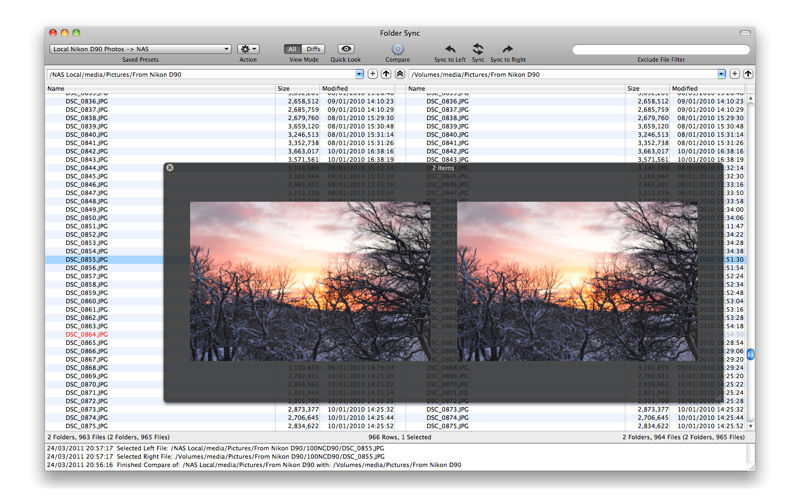Select red DSC_0864.JPG in left pane
The image size is (800, 500).
[87, 335]
